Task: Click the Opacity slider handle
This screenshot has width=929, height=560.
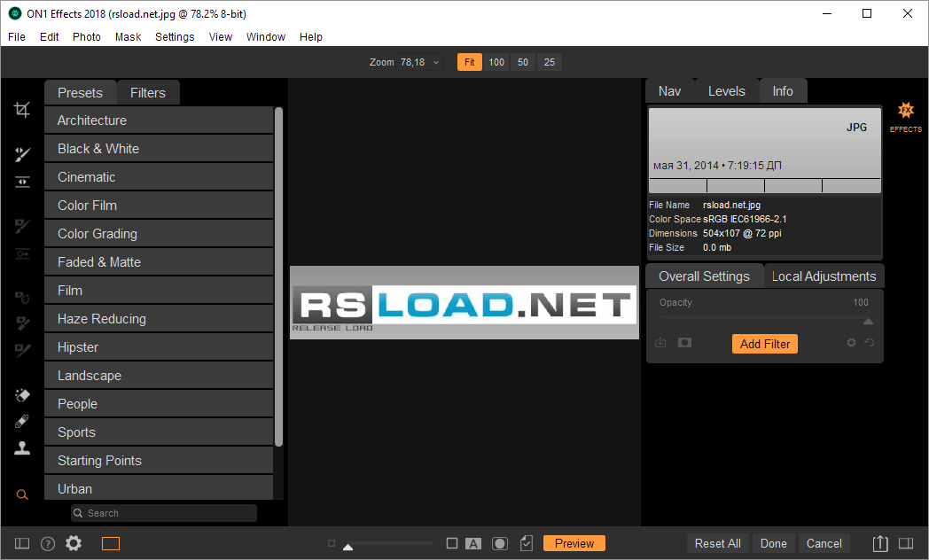Action: tap(868, 322)
